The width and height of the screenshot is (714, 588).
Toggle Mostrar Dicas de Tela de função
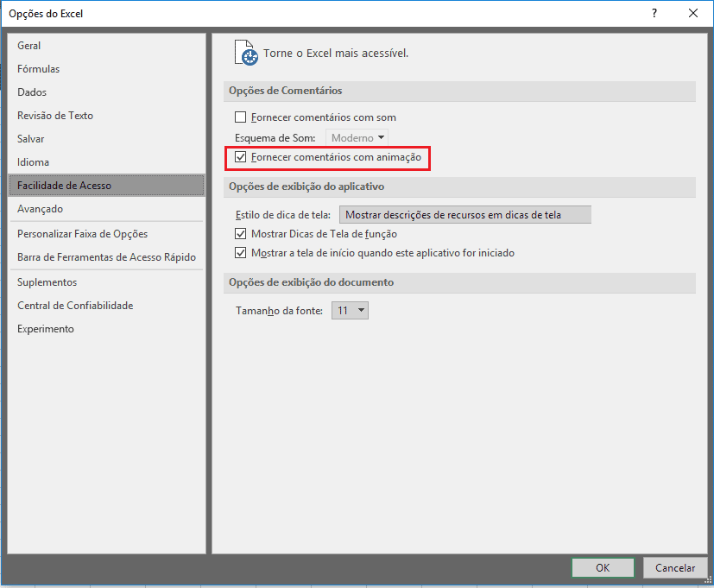pos(241,234)
